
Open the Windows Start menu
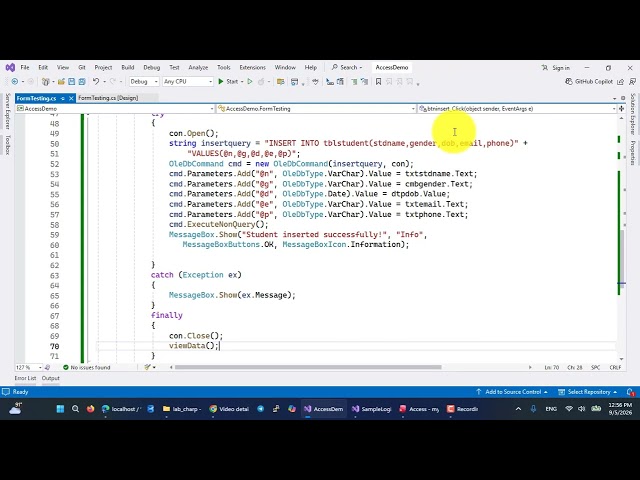click(60, 409)
